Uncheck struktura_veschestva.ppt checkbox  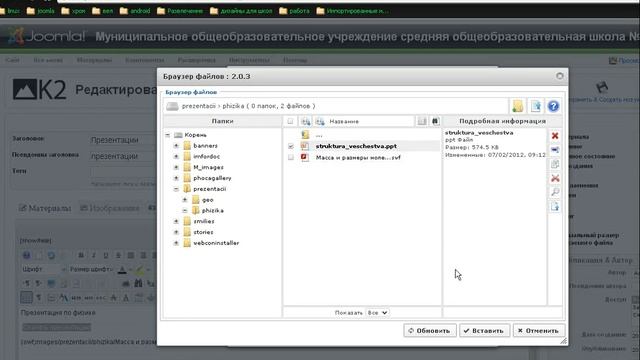(x=291, y=146)
